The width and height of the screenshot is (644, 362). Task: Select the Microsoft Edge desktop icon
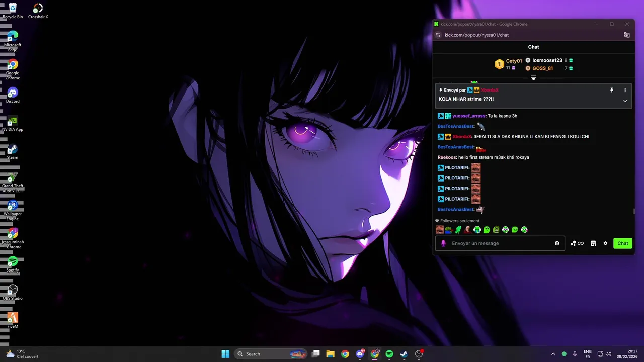click(13, 41)
